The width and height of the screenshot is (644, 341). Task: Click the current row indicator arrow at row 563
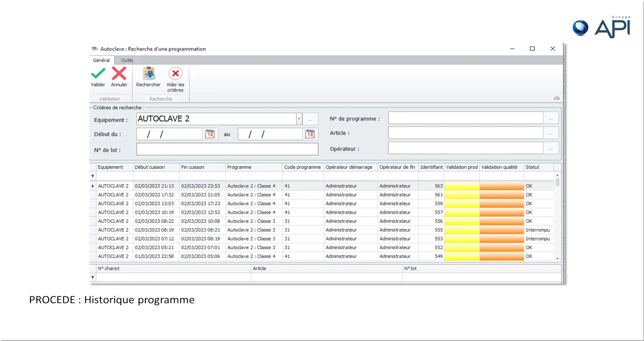(x=92, y=186)
